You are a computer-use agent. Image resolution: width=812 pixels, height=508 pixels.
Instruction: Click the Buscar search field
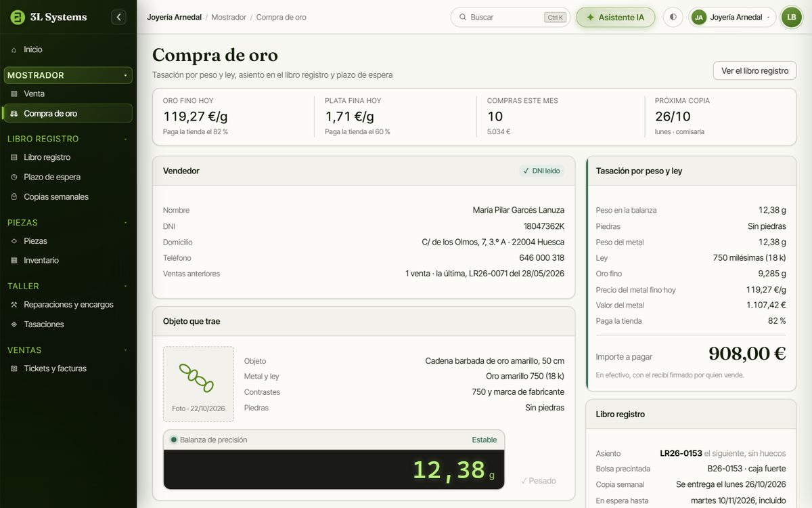tap(510, 17)
